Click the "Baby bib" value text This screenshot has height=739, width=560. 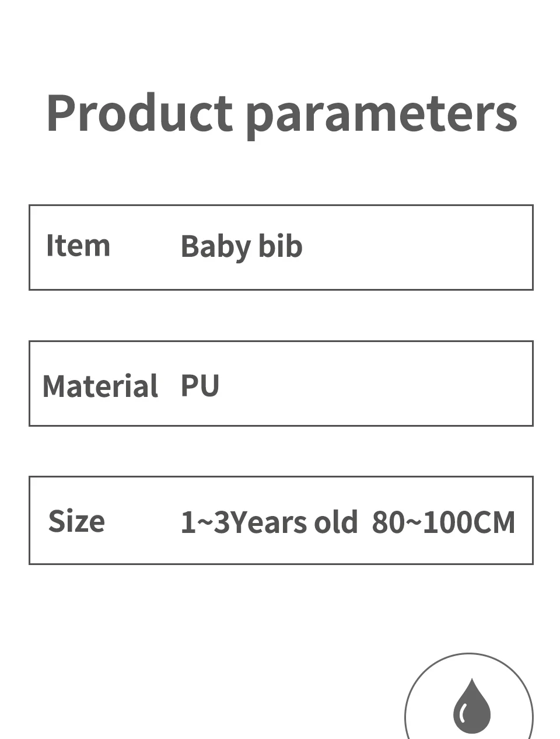click(x=242, y=246)
